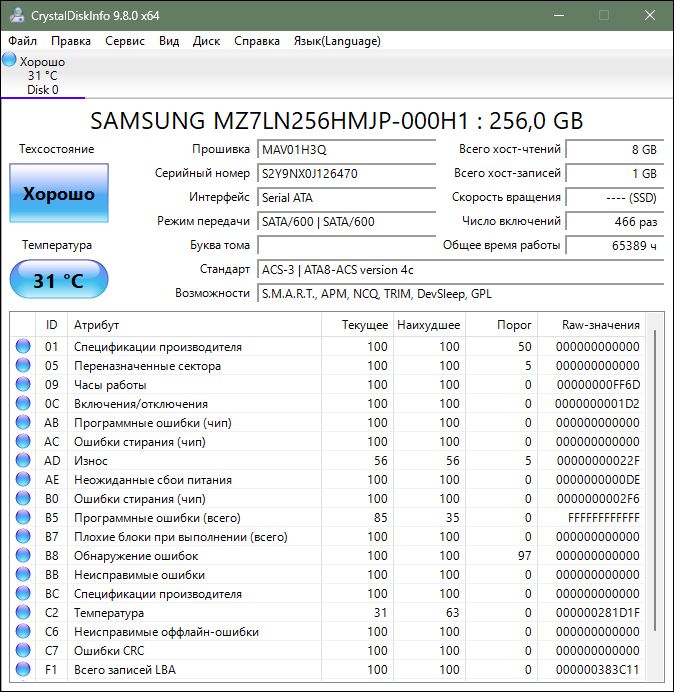Click the status orb for Обнаружение ошибок row
674x692 pixels.
(x=23, y=555)
